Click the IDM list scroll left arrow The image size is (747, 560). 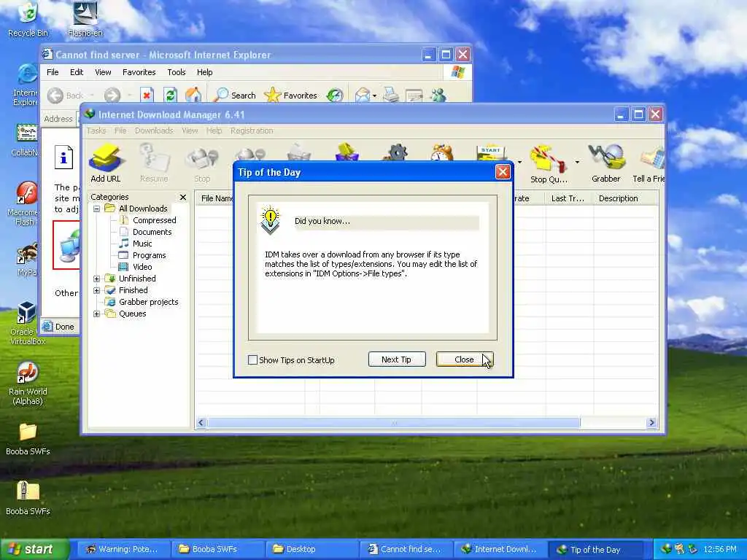(201, 423)
